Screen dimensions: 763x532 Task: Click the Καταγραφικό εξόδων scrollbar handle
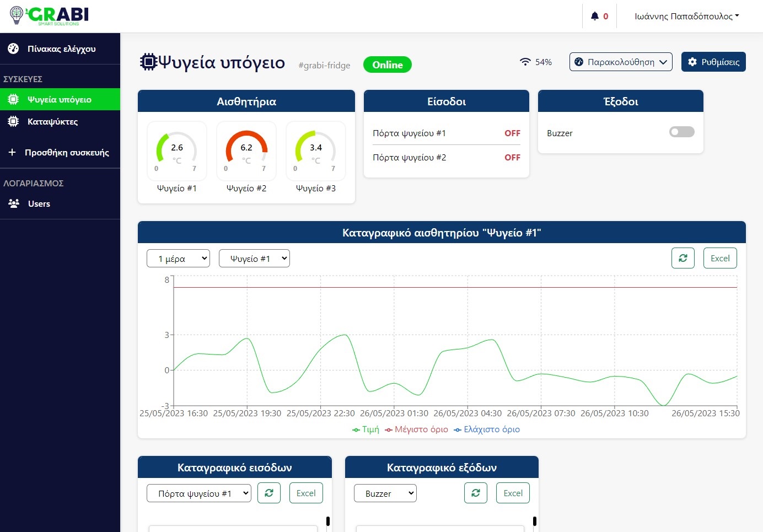click(x=535, y=521)
